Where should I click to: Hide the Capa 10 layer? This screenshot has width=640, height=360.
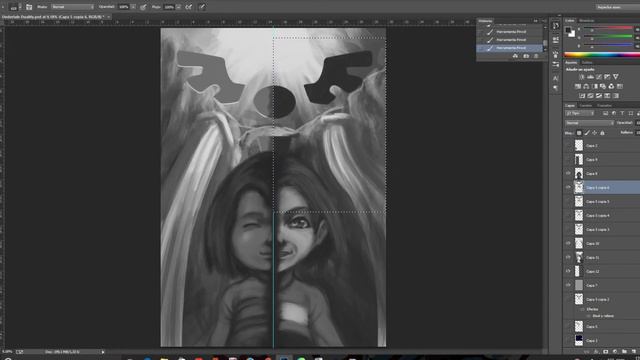568,243
